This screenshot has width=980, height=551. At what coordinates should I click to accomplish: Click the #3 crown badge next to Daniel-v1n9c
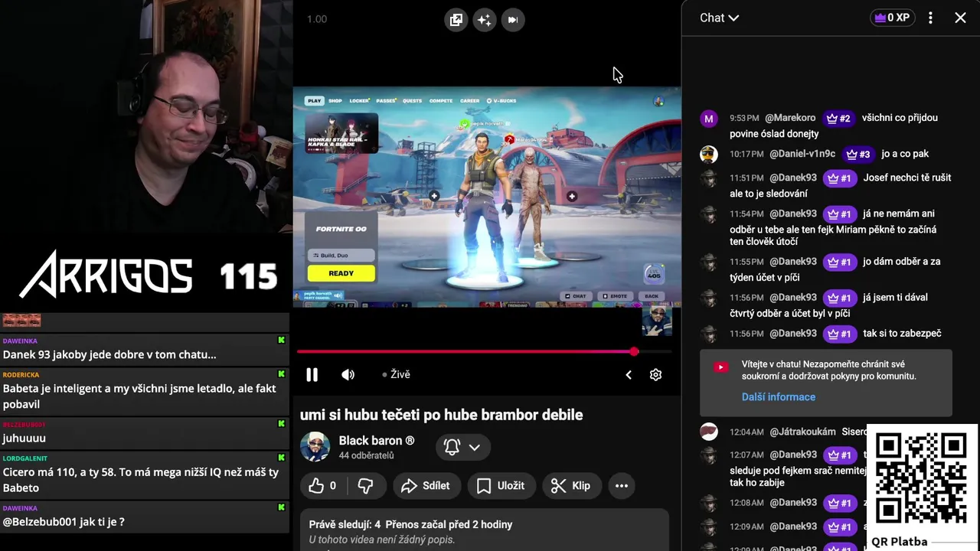(857, 154)
